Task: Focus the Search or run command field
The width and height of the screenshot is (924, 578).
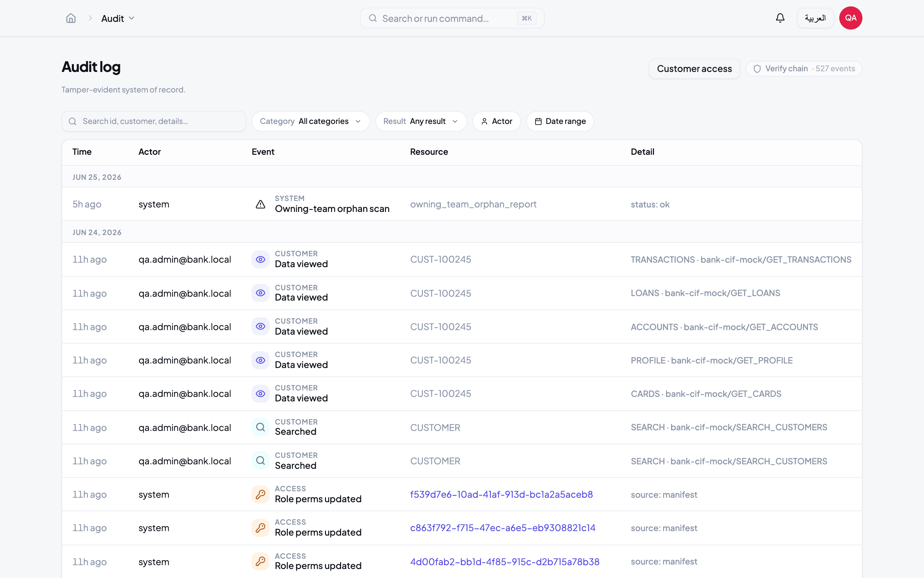Action: pyautogui.click(x=452, y=18)
